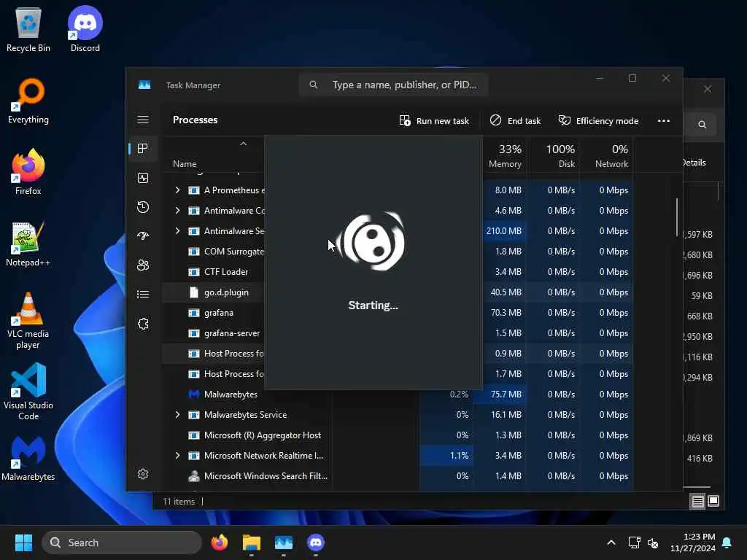
Task: Open the notifications bell
Action: 727,542
